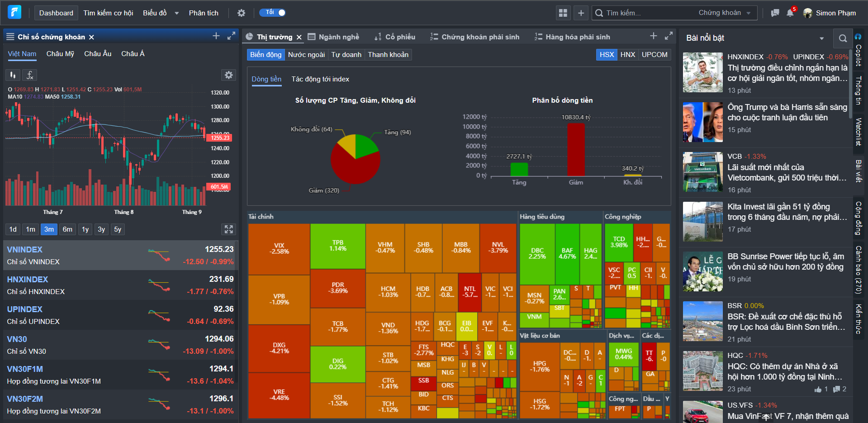Open the Watchlist sidebar tab
Screen dimensions: 868x423
(858, 132)
